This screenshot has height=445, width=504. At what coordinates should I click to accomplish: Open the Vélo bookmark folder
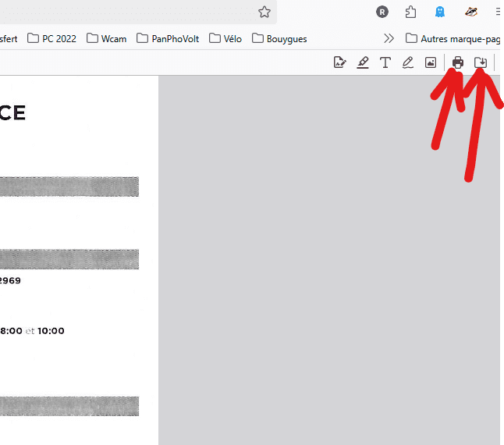pos(225,39)
